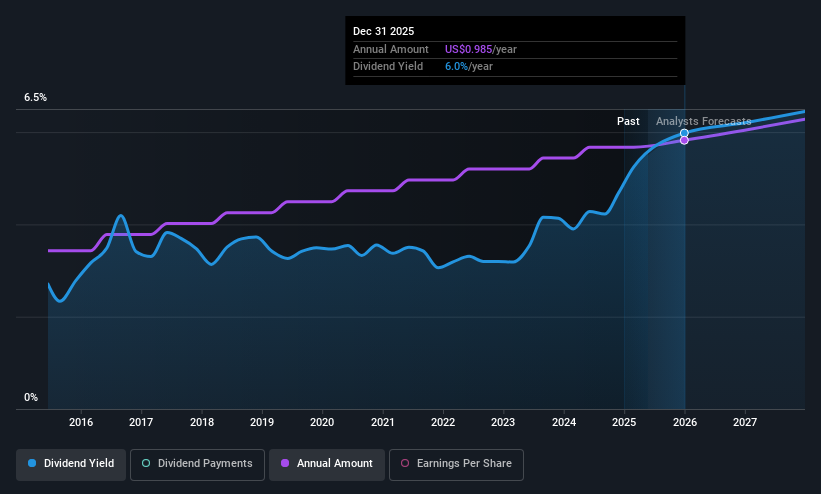Screen dimensions: 821x494
Task: Select the 2020 x-axis label
Action: 322,422
